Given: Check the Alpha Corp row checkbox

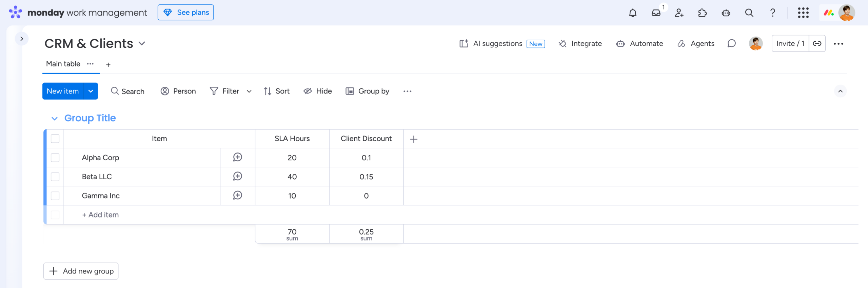Looking at the screenshot, I should coord(55,158).
